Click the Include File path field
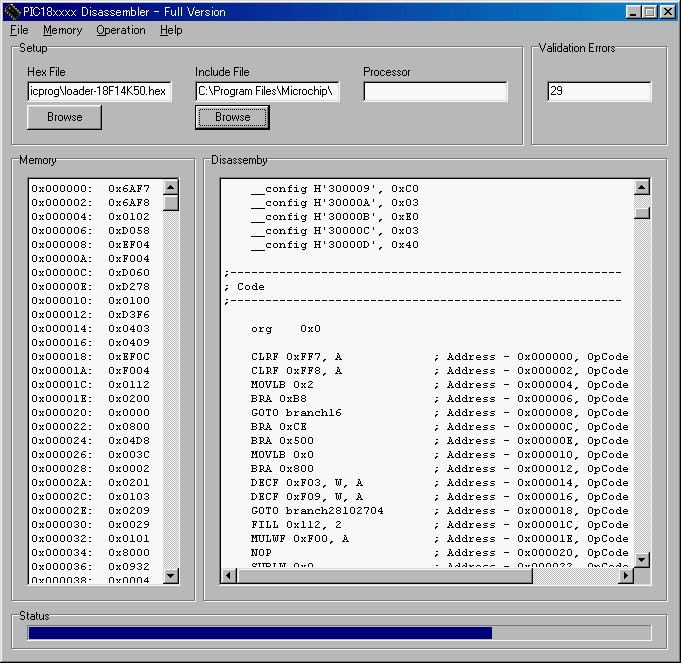 [267, 91]
